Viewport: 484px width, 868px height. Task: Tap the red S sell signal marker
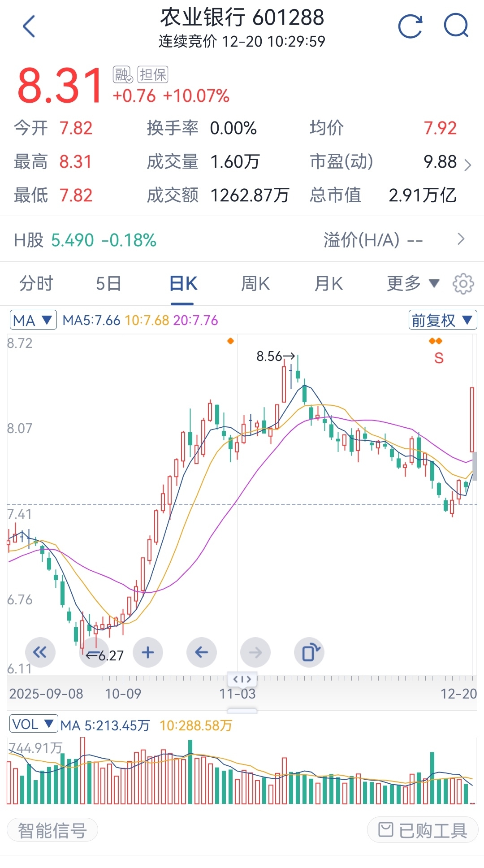(439, 358)
